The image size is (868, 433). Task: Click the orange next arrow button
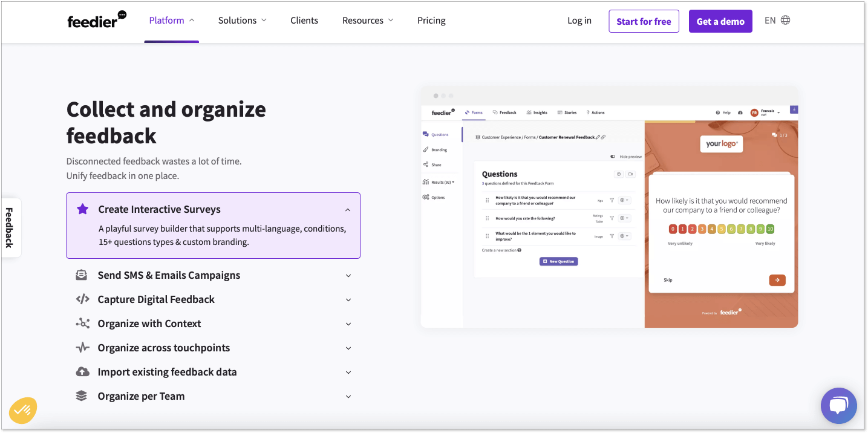click(777, 280)
